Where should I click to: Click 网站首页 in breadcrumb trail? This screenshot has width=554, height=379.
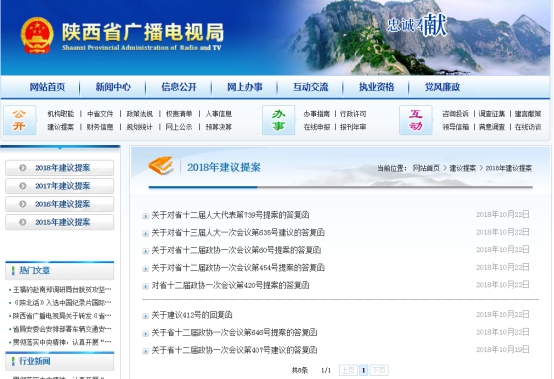click(x=426, y=168)
